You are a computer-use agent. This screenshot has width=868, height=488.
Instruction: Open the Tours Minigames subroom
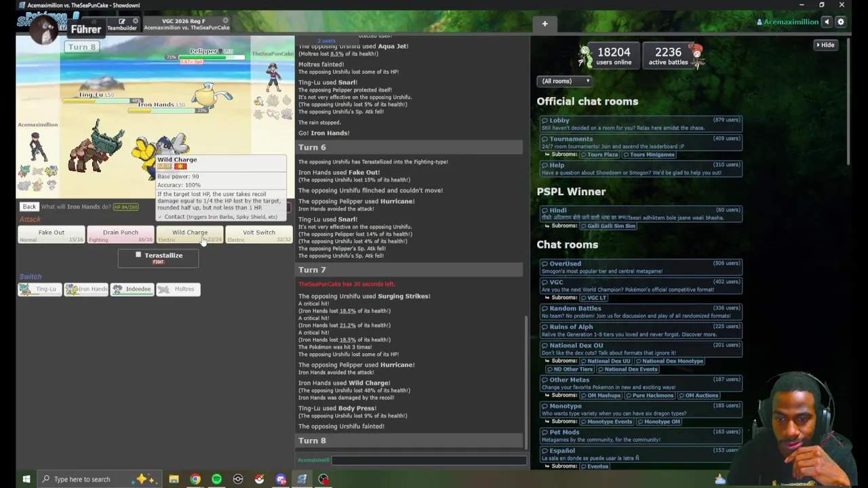click(x=648, y=155)
